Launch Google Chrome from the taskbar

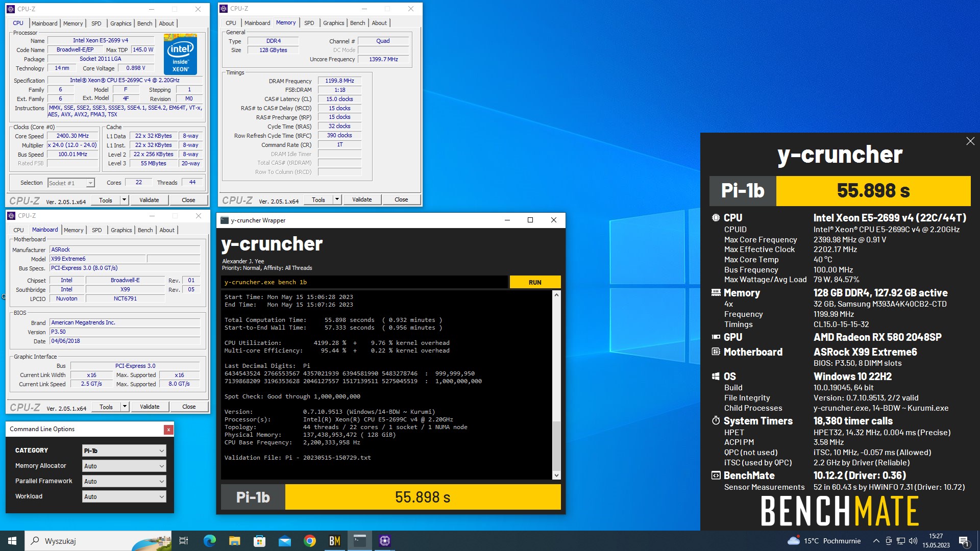point(309,541)
